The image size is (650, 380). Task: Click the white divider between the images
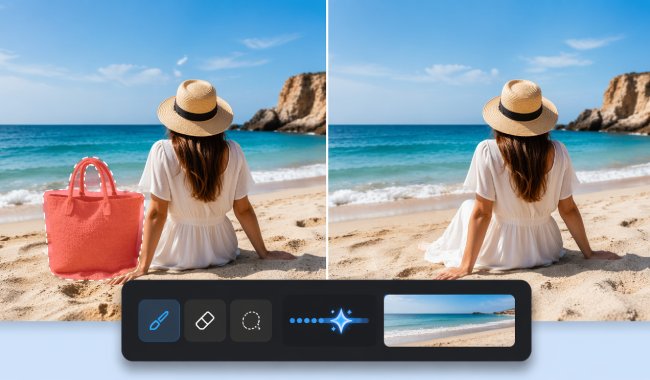(327, 139)
